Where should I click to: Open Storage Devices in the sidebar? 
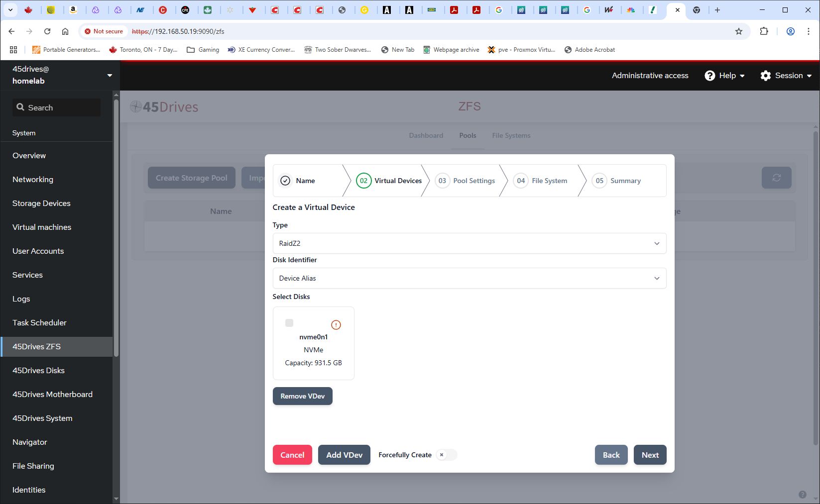(56, 203)
